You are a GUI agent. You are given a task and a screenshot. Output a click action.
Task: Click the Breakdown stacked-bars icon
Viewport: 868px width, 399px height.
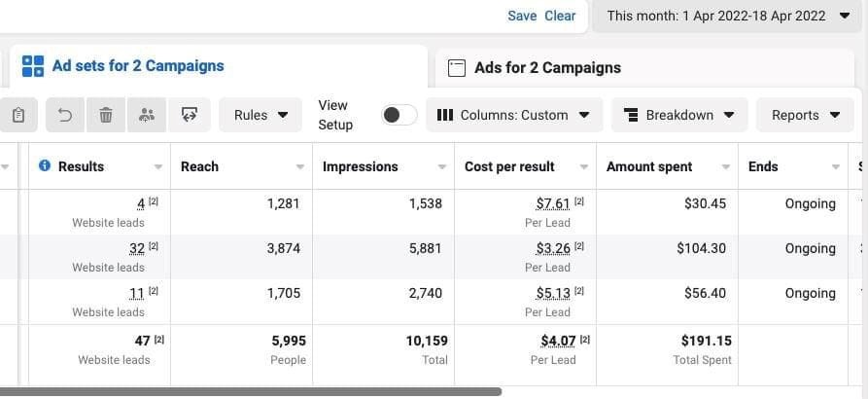pos(631,115)
